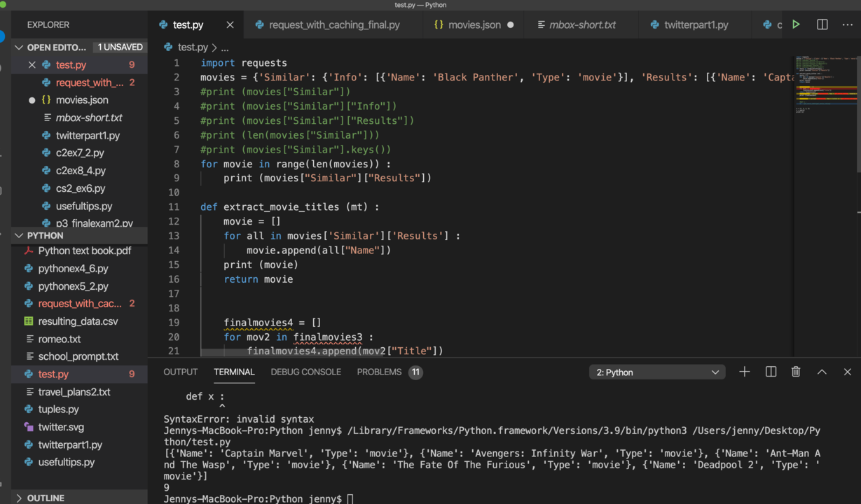Switch to the Debug Console tab
The image size is (861, 504).
305,372
